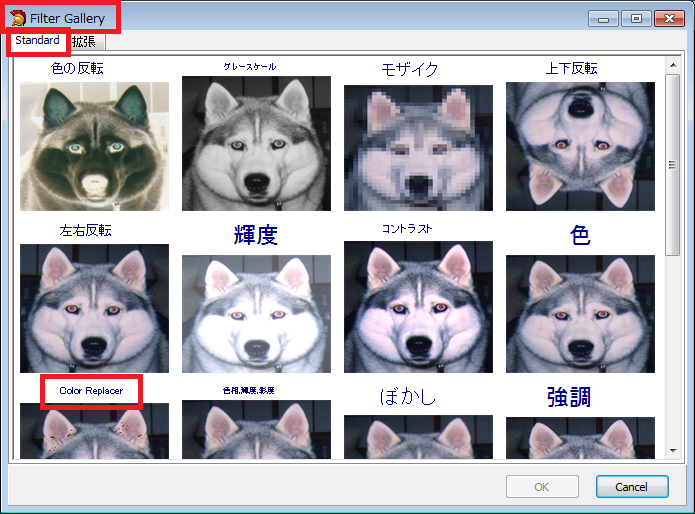Select the 色相,輝度,彩度 filter thumbnail
Viewport: 695px width, 514px height.
256,429
